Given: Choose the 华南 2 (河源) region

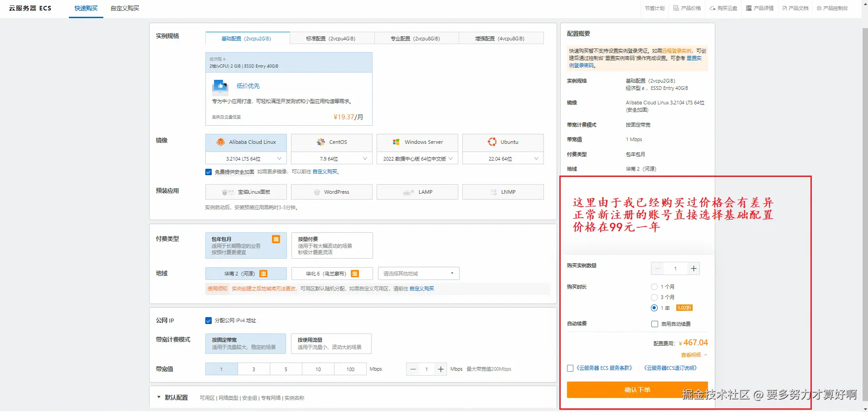Looking at the screenshot, I should pyautogui.click(x=246, y=274).
